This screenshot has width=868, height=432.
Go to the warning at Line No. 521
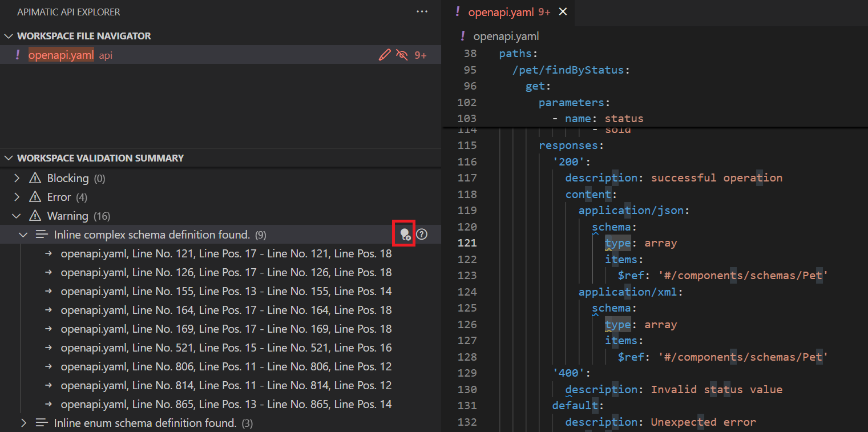pyautogui.click(x=226, y=348)
